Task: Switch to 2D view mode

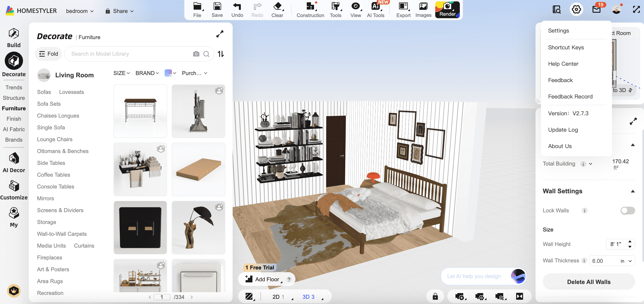Action: coord(276,297)
